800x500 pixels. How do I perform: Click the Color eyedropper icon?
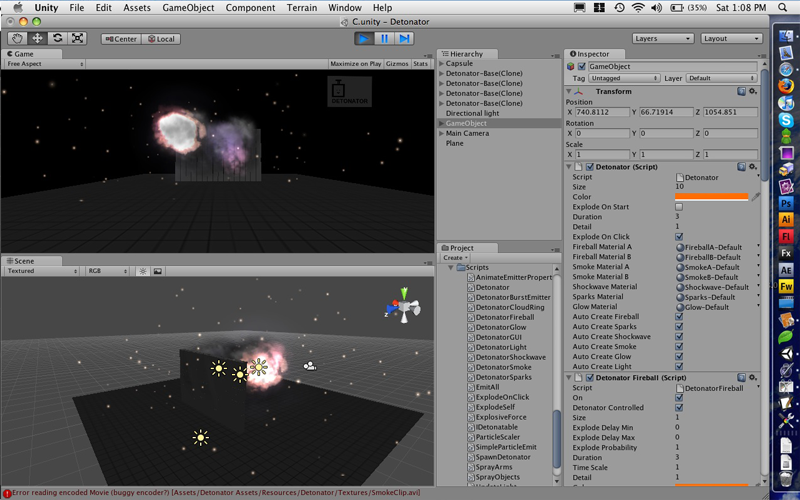(x=755, y=197)
